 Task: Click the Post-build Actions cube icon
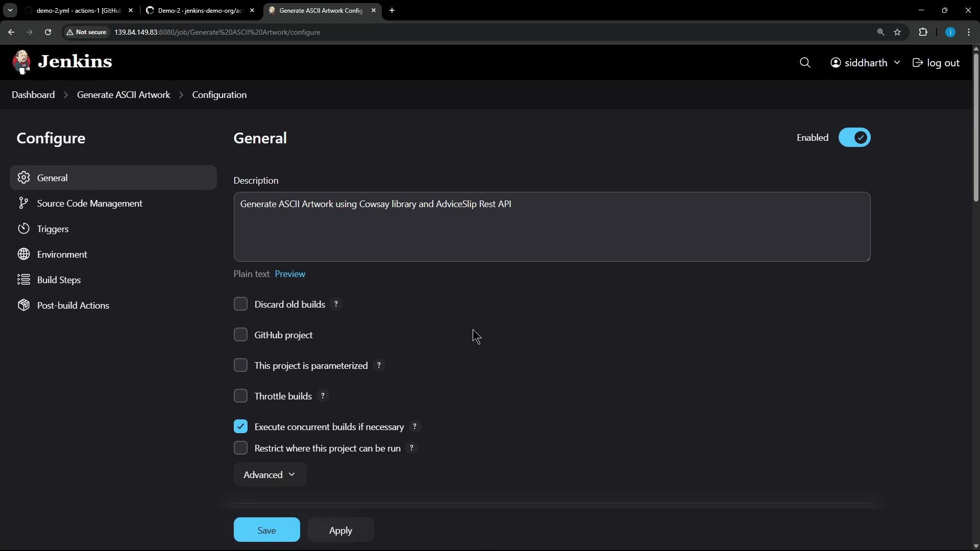point(23,305)
